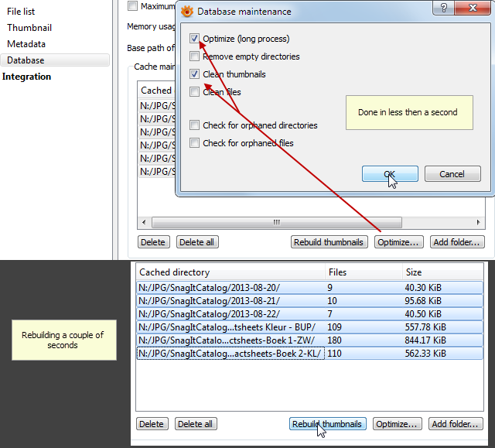Click the XnView icon in dialog title
The width and height of the screenshot is (495, 448).
187,12
